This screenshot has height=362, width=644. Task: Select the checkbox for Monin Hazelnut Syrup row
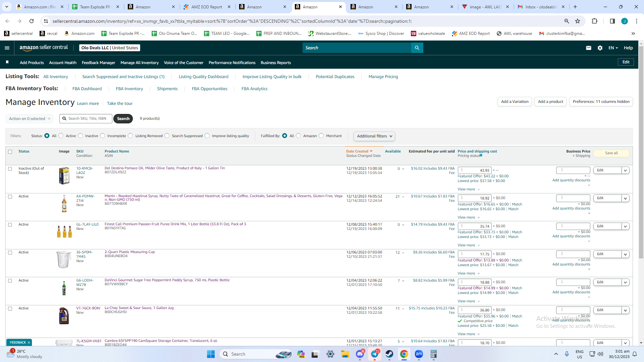pyautogui.click(x=10, y=197)
